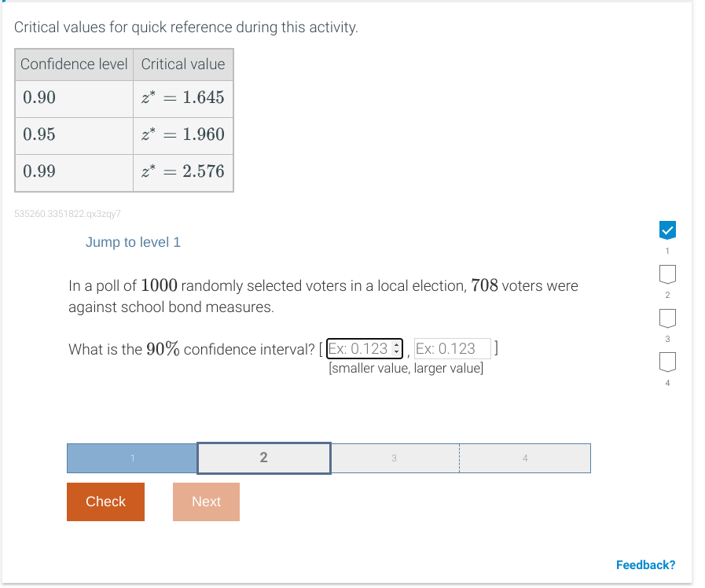
Task: Select segment 2 of the question progress bar
Action: tap(263, 458)
